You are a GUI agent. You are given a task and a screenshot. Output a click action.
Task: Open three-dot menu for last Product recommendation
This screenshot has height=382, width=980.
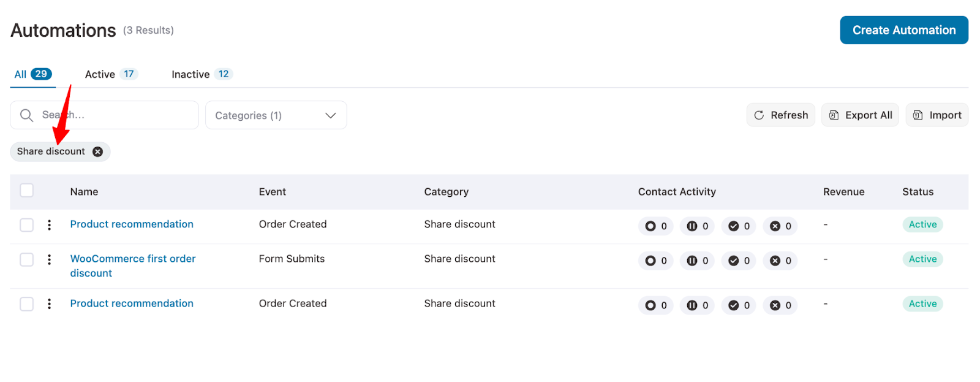point(50,304)
